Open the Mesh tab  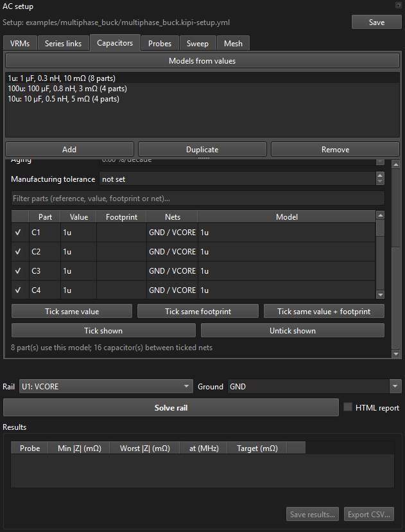[233, 44]
